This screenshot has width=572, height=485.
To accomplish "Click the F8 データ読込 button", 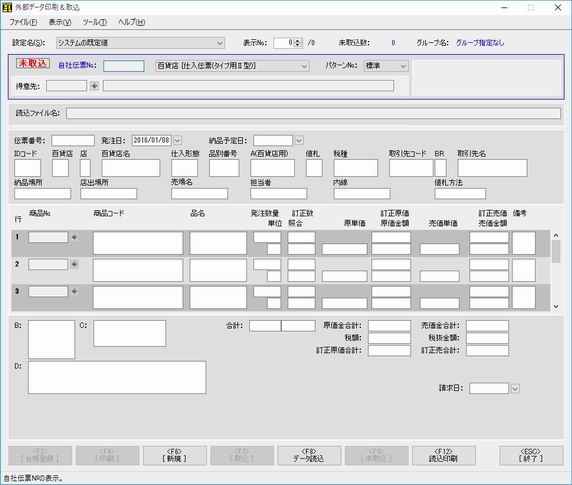I will point(309,455).
